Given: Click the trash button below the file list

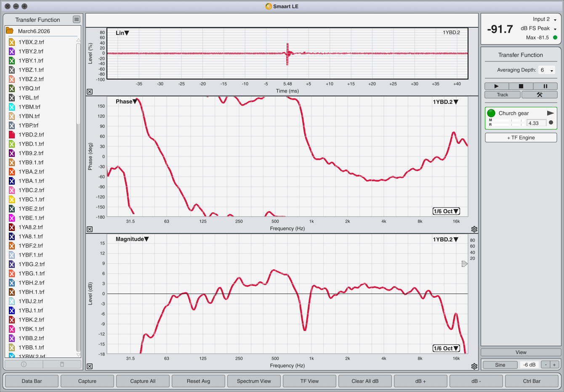Looking at the screenshot, I should point(62,364).
